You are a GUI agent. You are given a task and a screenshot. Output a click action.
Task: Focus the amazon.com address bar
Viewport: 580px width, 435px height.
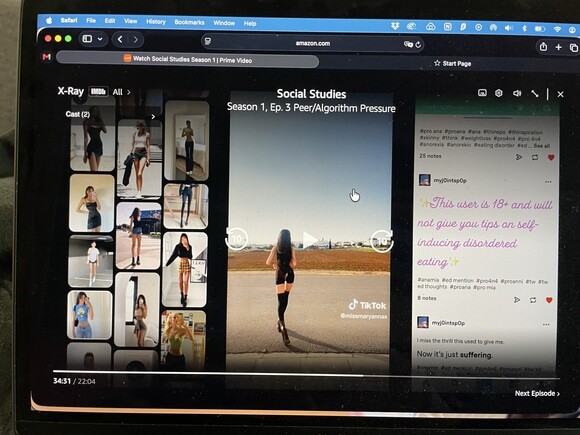tap(313, 43)
